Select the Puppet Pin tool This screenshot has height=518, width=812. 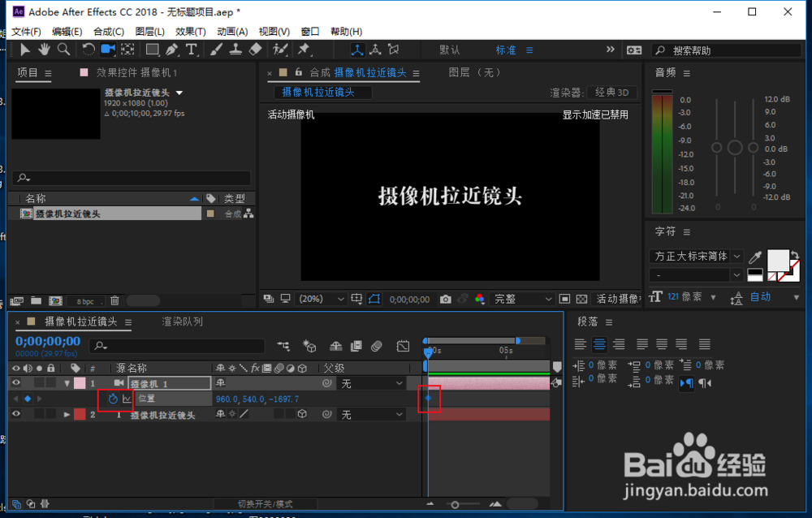pyautogui.click(x=304, y=50)
